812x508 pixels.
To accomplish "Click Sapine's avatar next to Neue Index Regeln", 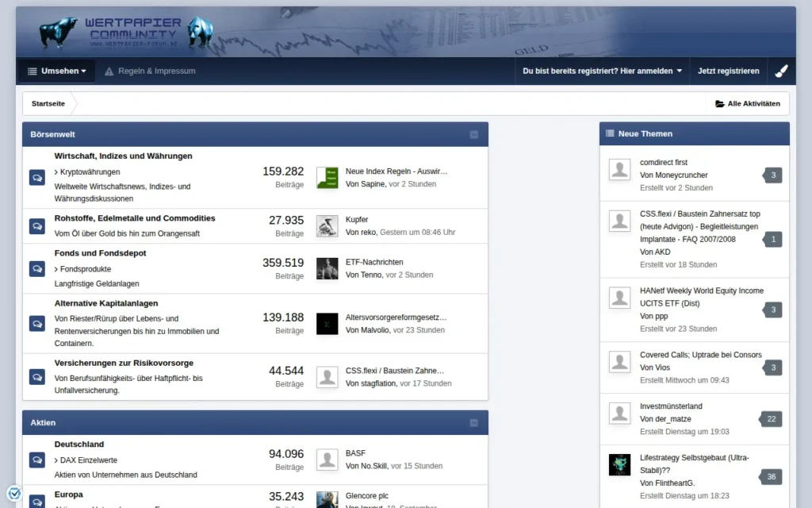I will 327,178.
